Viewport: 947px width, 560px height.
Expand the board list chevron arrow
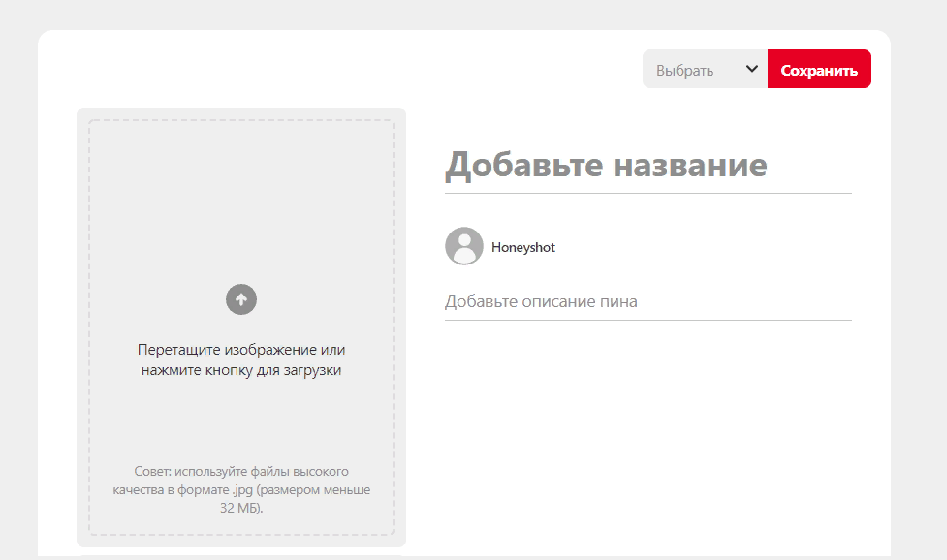point(751,69)
